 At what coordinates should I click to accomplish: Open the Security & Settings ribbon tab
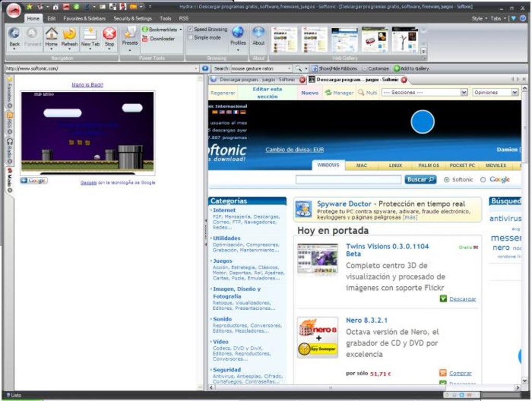(x=132, y=18)
